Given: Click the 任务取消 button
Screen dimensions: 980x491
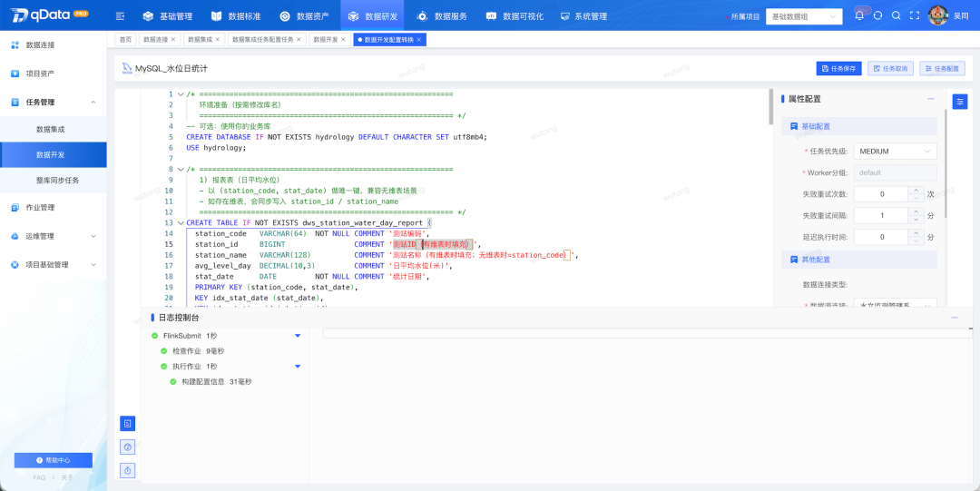Looking at the screenshot, I should (891, 68).
